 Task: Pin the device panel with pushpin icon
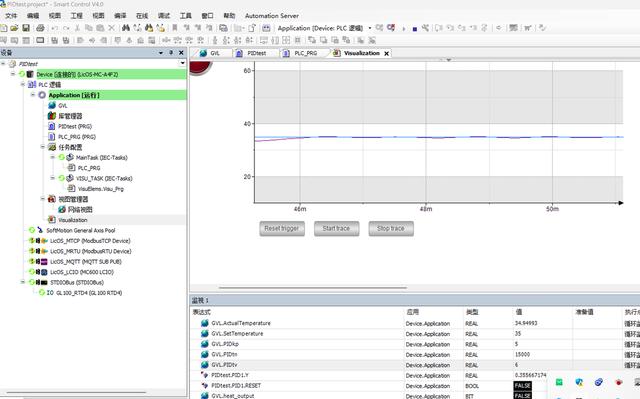point(171,53)
